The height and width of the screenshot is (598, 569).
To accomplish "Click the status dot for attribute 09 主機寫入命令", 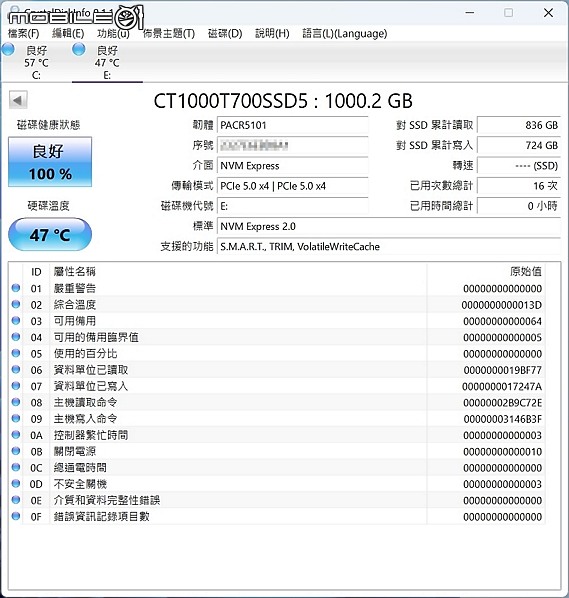I will click(16, 418).
